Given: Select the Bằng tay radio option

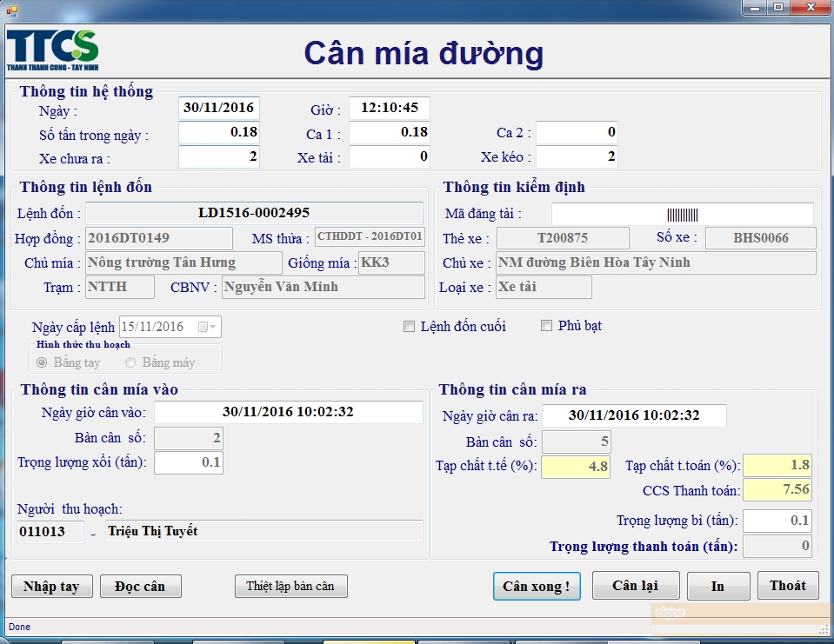Looking at the screenshot, I should (42, 362).
